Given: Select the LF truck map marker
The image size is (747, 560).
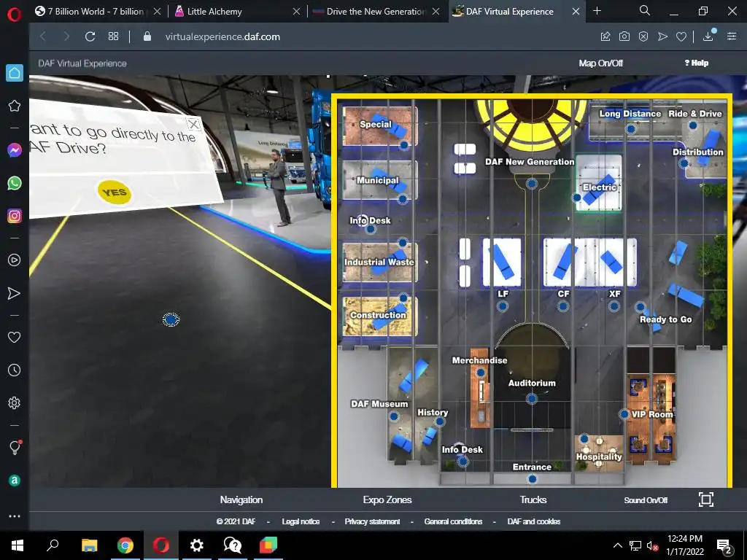Looking at the screenshot, I should pos(502,306).
